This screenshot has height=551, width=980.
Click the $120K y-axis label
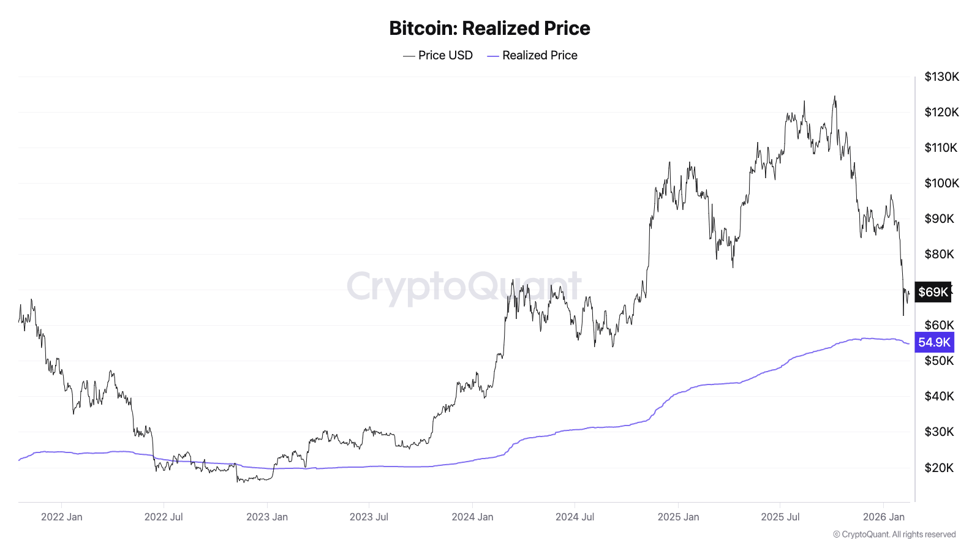point(941,112)
